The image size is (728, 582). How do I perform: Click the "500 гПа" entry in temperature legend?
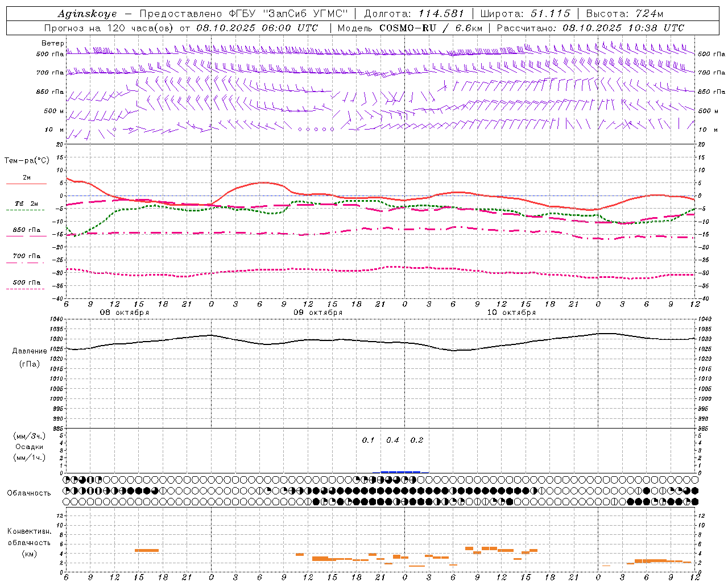26,282
